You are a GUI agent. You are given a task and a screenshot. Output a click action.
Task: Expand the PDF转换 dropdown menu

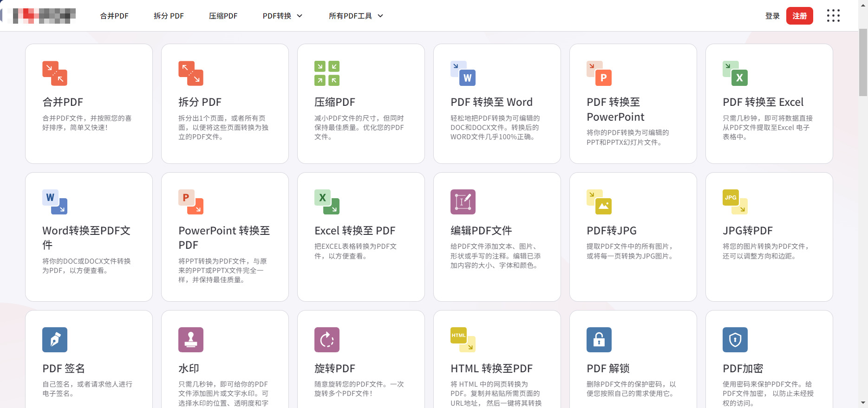(282, 16)
